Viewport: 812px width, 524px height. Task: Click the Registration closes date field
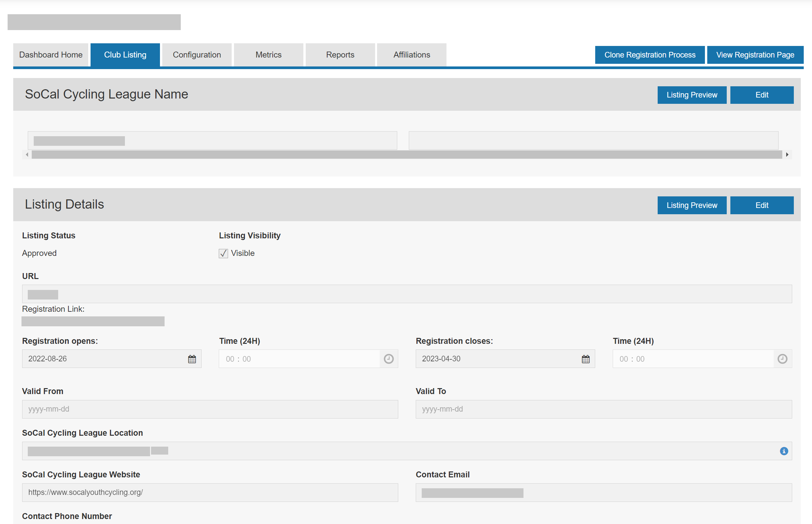click(505, 359)
